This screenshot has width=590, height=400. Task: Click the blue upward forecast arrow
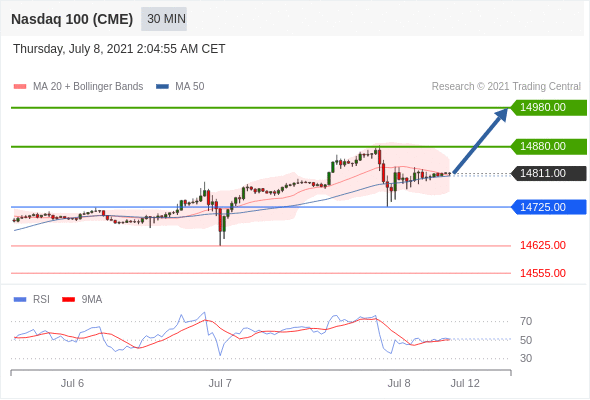pos(481,141)
